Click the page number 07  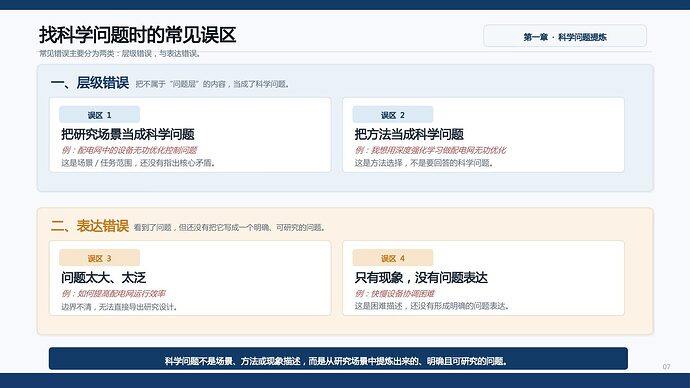tap(666, 366)
